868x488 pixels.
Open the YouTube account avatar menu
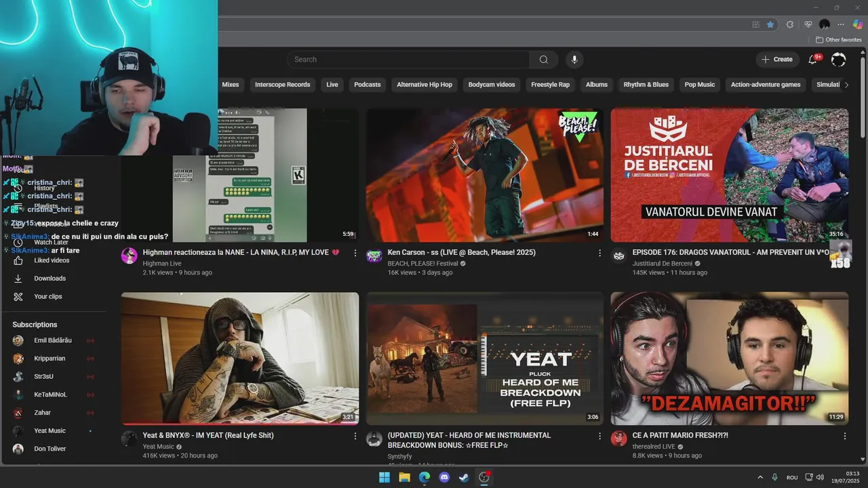[838, 60]
